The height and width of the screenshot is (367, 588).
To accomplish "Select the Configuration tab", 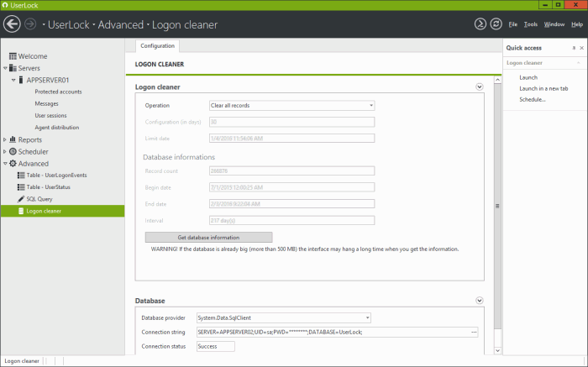I will click(158, 45).
